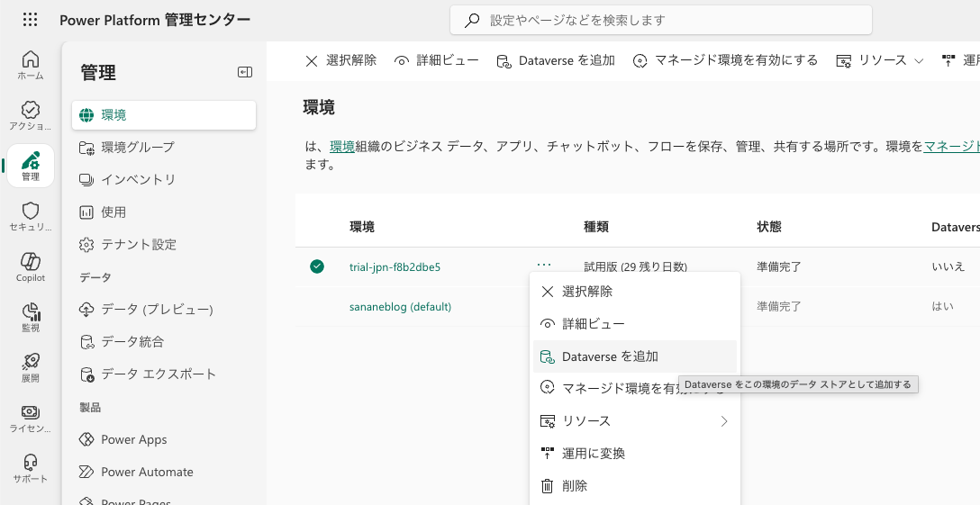Click the Power Platform 管理センター title
The width and height of the screenshot is (980, 505).
click(x=155, y=20)
